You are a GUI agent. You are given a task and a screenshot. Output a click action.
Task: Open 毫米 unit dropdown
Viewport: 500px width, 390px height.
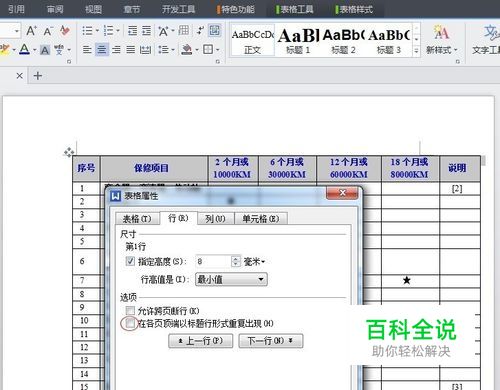[254, 261]
